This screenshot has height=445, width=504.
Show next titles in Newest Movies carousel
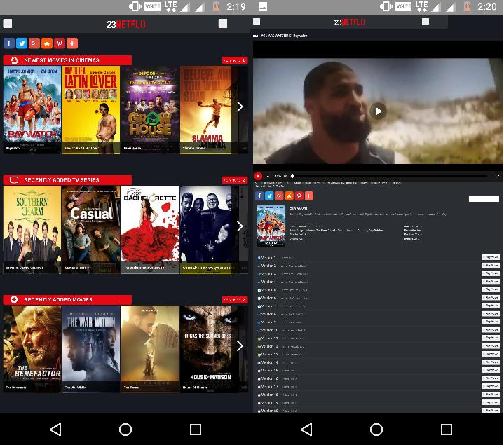coord(240,107)
